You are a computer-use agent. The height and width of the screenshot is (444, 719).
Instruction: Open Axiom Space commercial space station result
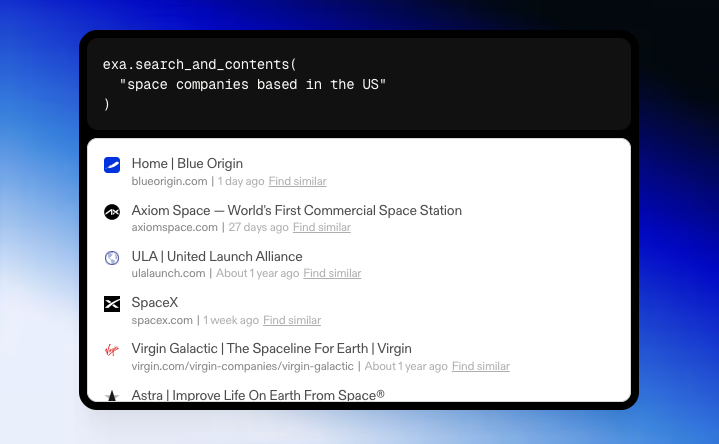pos(297,211)
